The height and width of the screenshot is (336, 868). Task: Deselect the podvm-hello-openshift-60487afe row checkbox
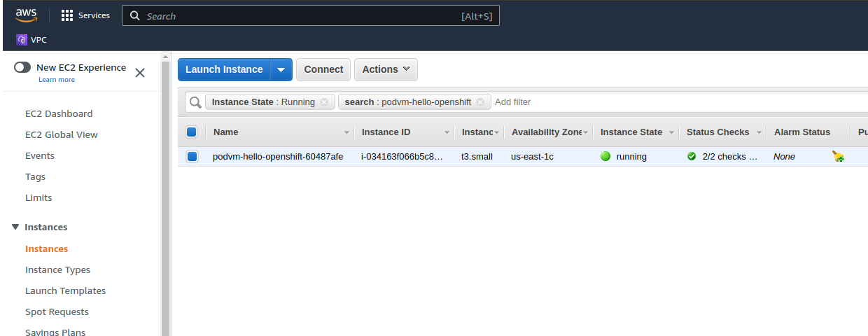[x=192, y=157]
